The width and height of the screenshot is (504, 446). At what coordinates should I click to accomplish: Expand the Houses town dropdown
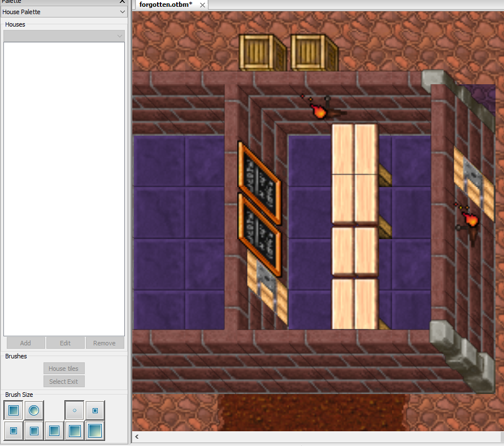point(64,36)
